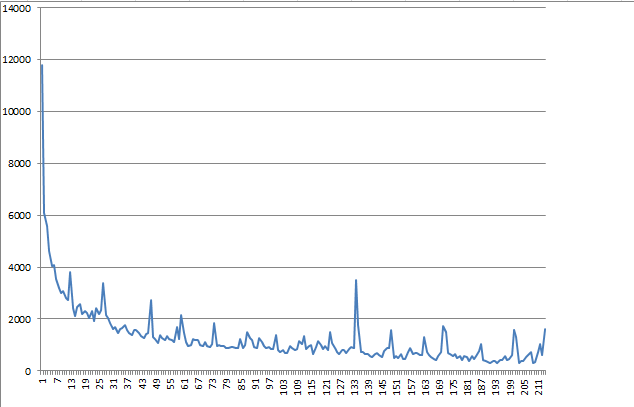Click the x-axis label 79
The height and width of the screenshot is (407, 634).
[x=226, y=384]
